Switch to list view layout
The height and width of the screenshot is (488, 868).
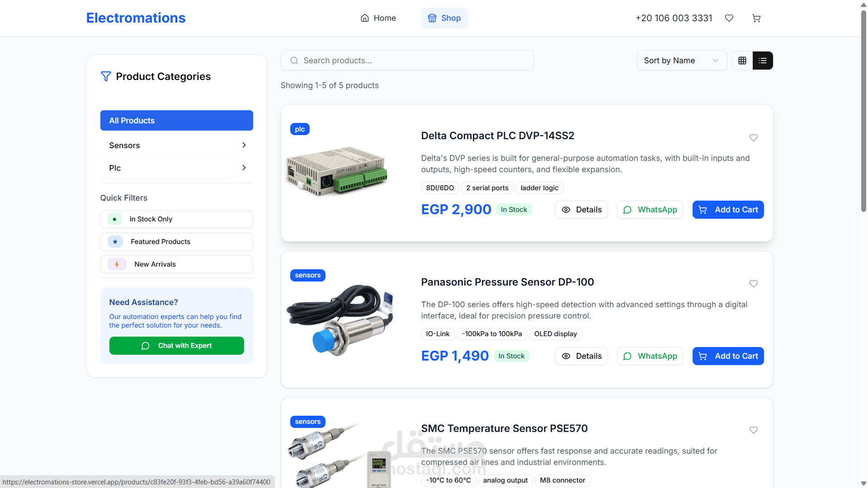[x=763, y=61]
